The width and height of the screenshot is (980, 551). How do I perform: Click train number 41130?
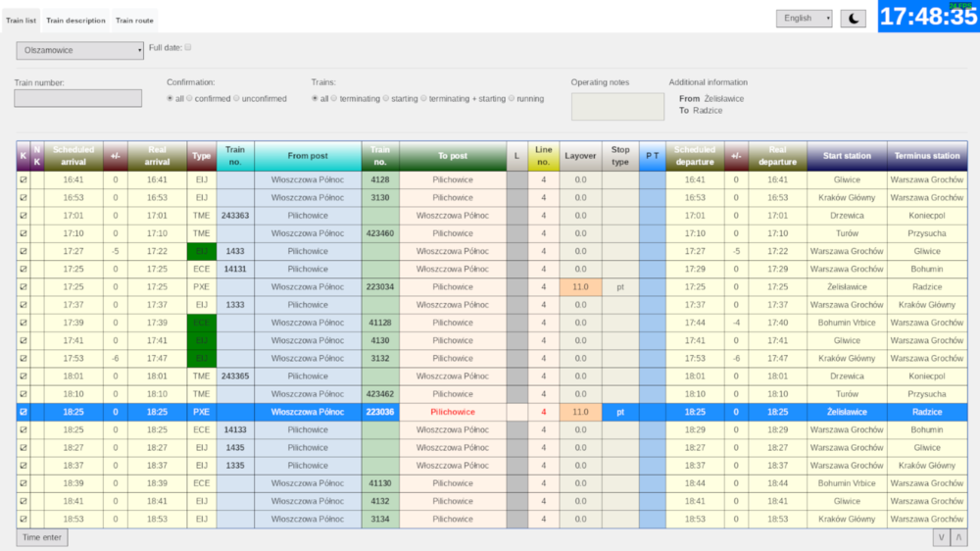point(380,483)
